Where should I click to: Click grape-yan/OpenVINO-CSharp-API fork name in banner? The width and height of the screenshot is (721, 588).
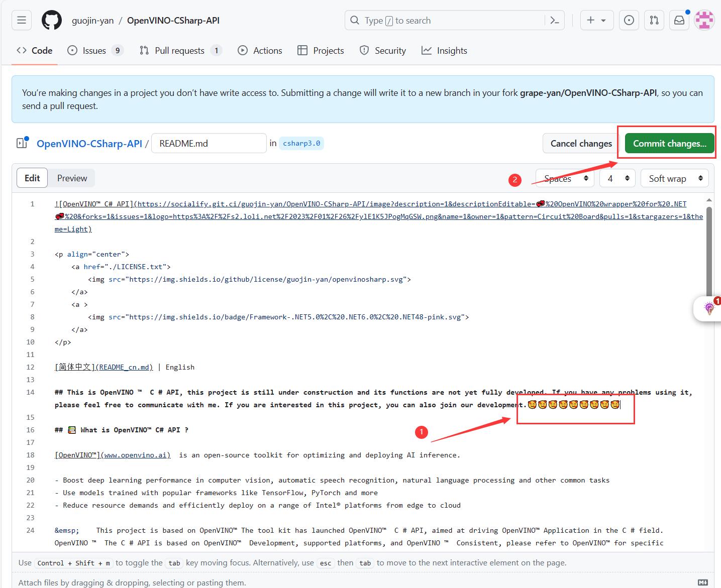tap(588, 92)
